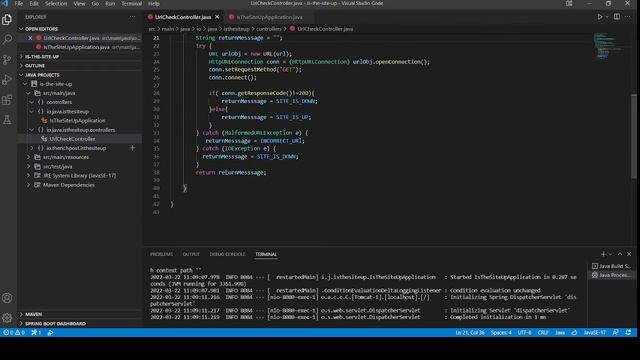The image size is (640, 360).
Task: Click the tools status bar item
Action: pyautogui.click(x=36, y=333)
